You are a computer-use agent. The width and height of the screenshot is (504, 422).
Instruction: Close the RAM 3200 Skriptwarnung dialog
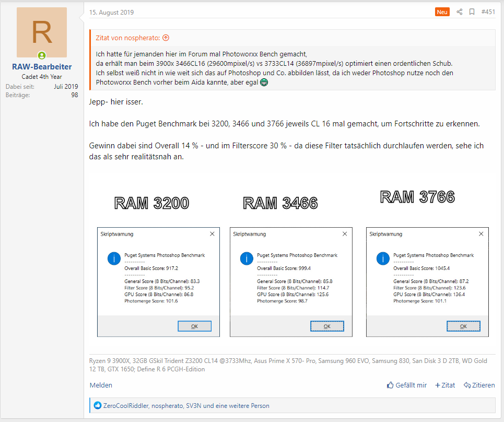pyautogui.click(x=212, y=234)
